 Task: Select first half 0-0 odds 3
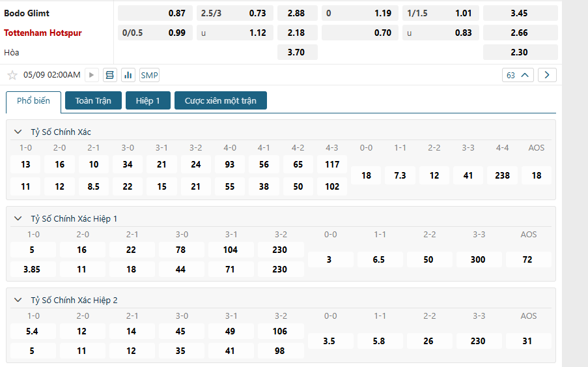329,259
